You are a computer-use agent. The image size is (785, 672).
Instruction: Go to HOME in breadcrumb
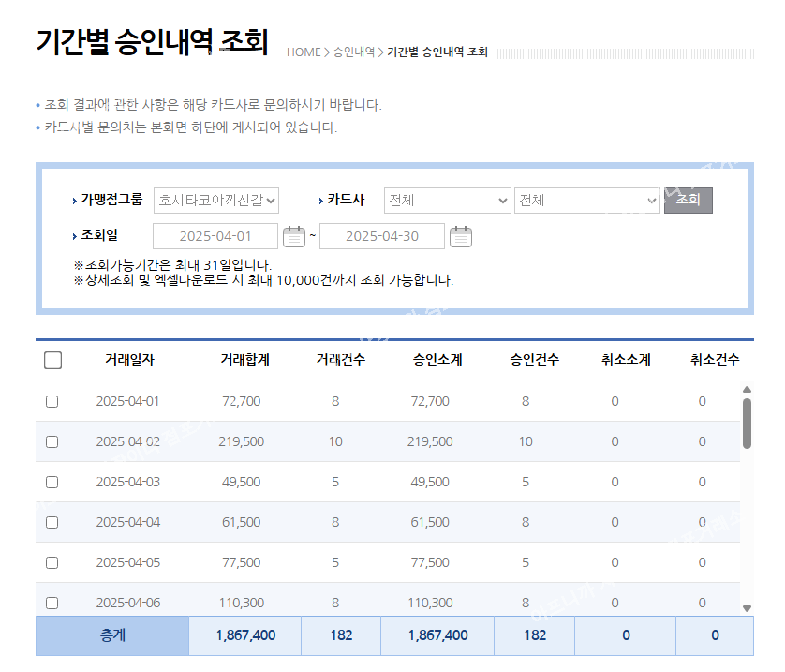coord(304,52)
